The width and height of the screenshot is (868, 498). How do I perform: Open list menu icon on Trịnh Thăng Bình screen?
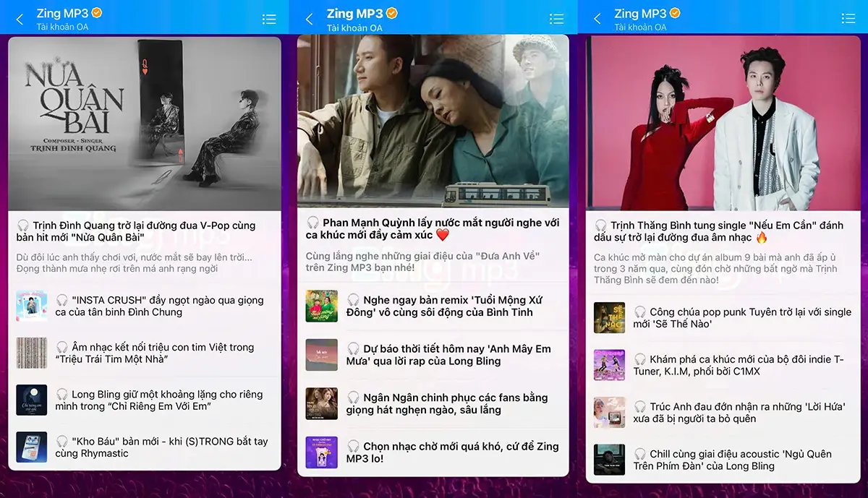(848, 20)
